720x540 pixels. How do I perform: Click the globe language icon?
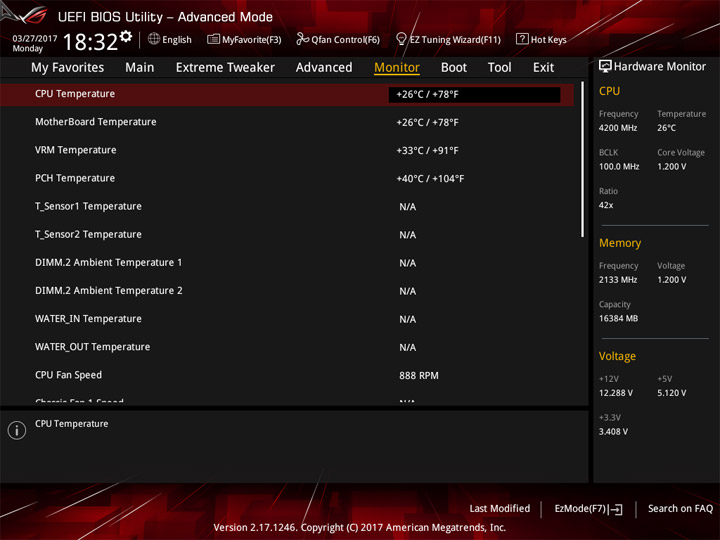[x=153, y=39]
